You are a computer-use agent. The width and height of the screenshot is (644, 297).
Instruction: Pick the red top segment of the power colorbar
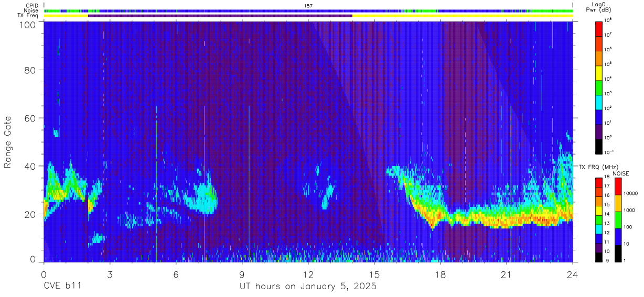pos(598,28)
